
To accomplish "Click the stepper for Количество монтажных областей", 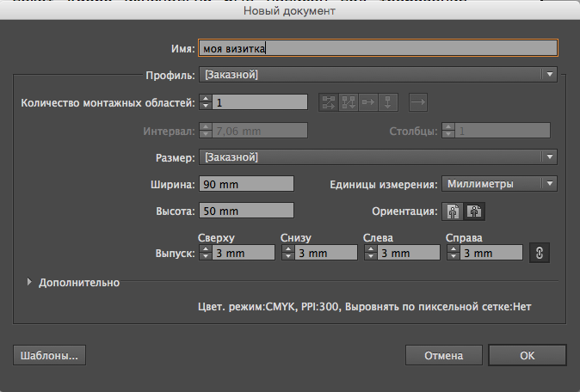I will [x=206, y=102].
